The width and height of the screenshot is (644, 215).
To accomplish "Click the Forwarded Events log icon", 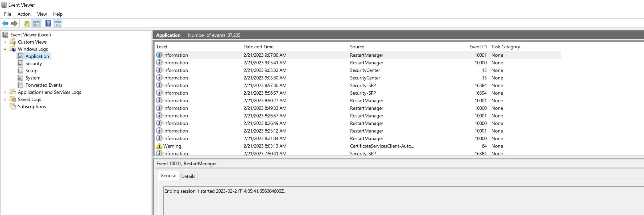I will pyautogui.click(x=20, y=85).
